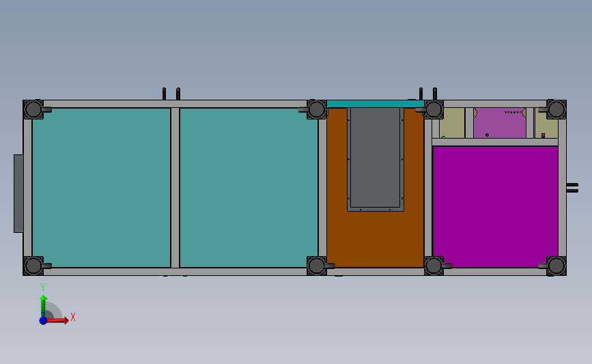Select the large magenta panel
The height and width of the screenshot is (364, 592).
click(495, 206)
